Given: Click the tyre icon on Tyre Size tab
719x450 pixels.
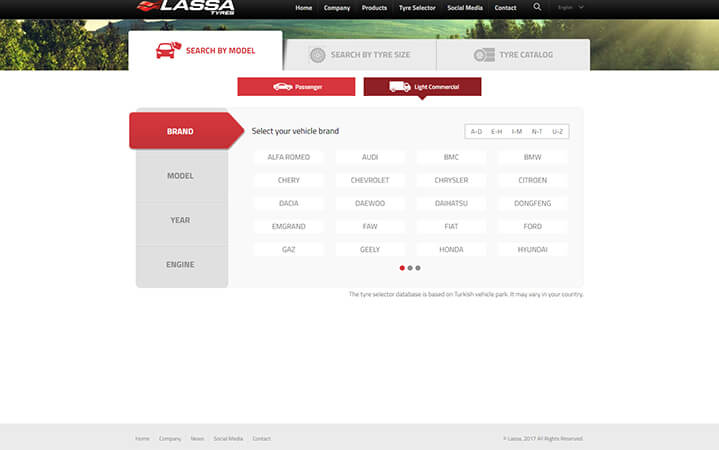Looking at the screenshot, I should [317, 55].
